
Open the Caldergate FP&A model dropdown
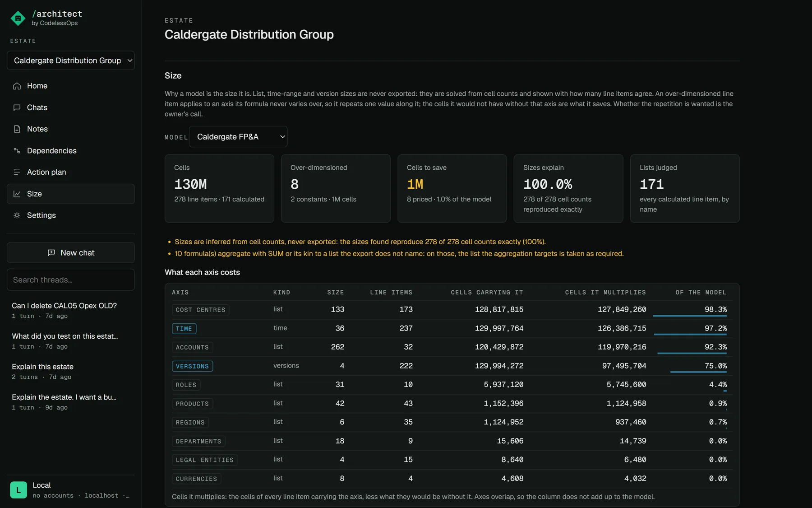tap(238, 137)
